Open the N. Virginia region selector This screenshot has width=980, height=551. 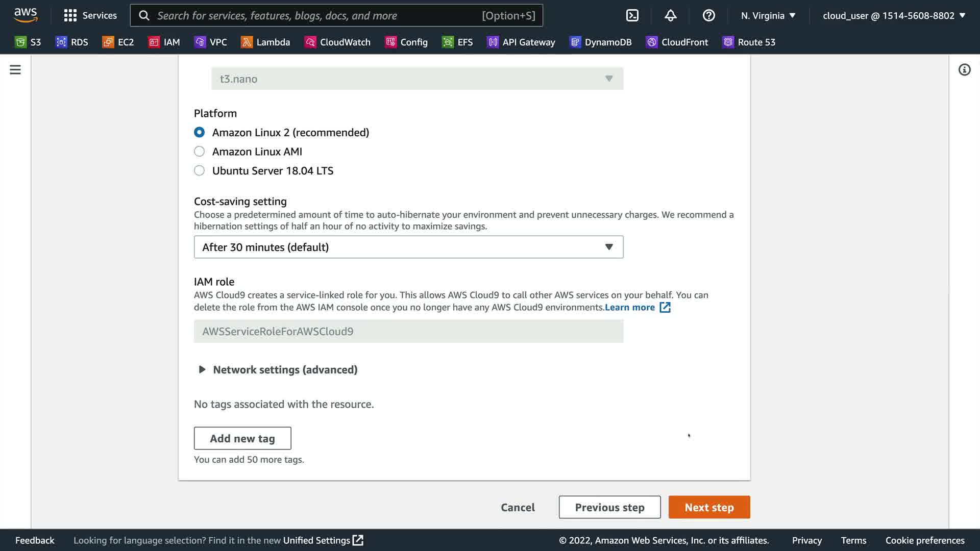(768, 15)
